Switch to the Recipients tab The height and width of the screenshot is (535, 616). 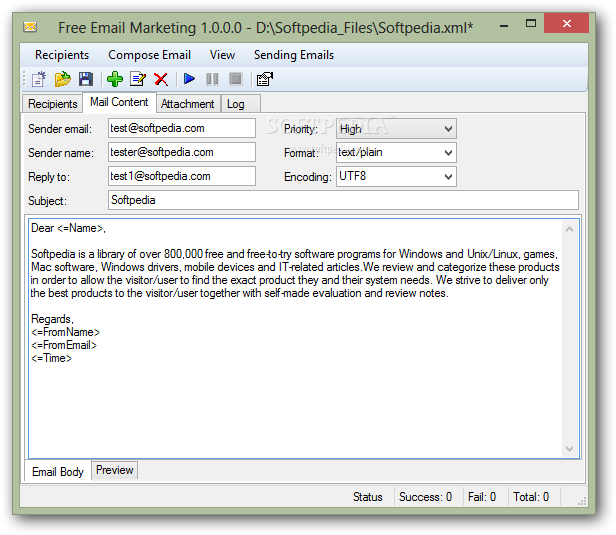[x=53, y=104]
